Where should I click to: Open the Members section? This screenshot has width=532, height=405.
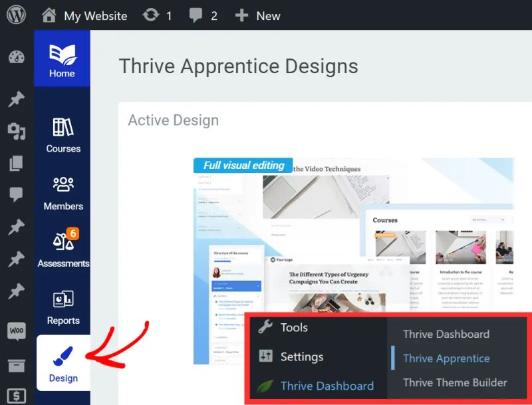62,192
